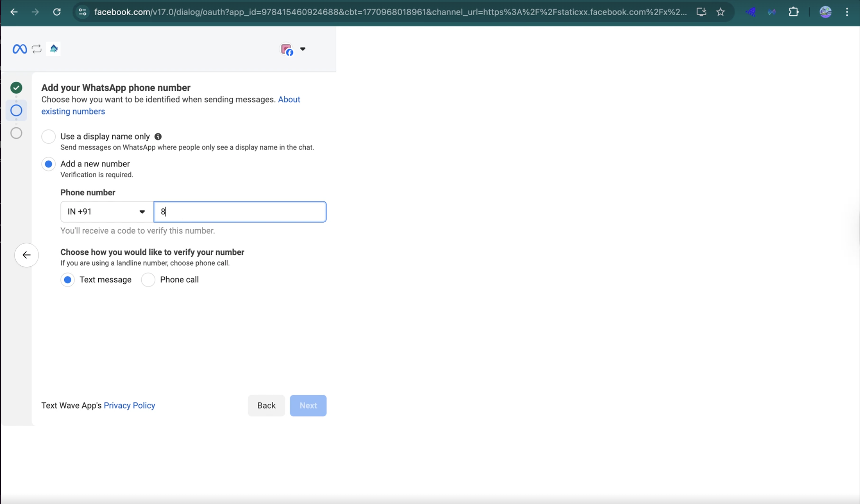Click the browser reload icon
The image size is (861, 504).
click(57, 12)
